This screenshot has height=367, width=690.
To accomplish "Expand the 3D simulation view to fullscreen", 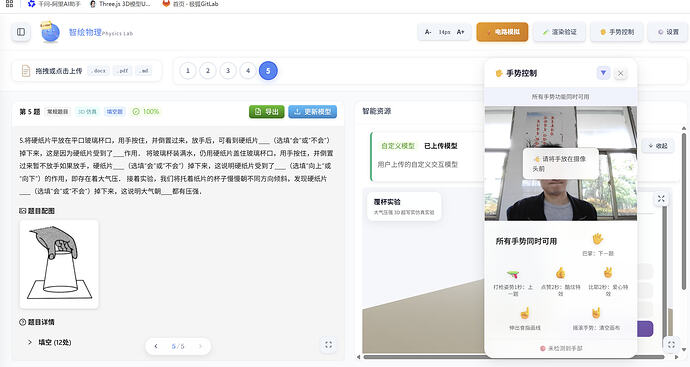I will [x=661, y=199].
